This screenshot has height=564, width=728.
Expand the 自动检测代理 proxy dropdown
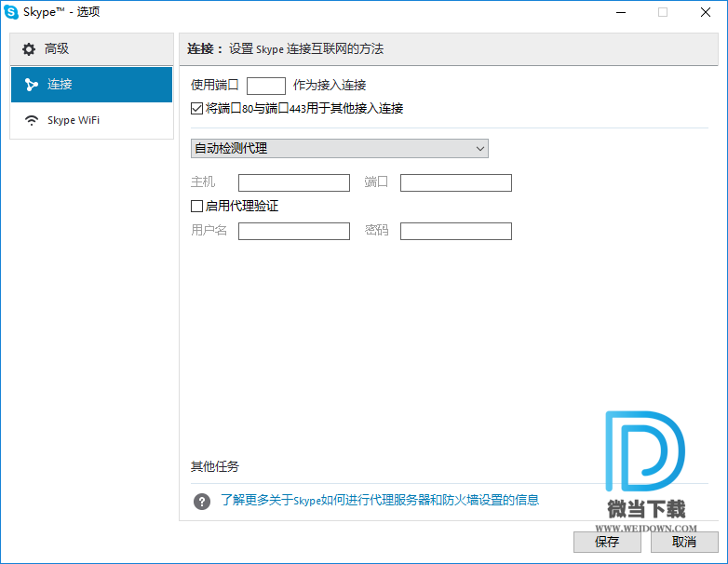point(339,149)
